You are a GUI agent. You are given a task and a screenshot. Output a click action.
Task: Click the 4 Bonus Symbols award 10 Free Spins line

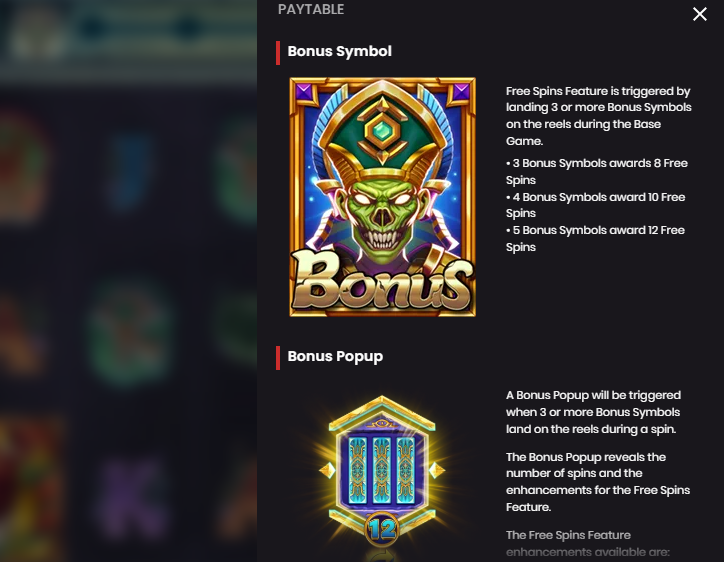[x=596, y=205]
